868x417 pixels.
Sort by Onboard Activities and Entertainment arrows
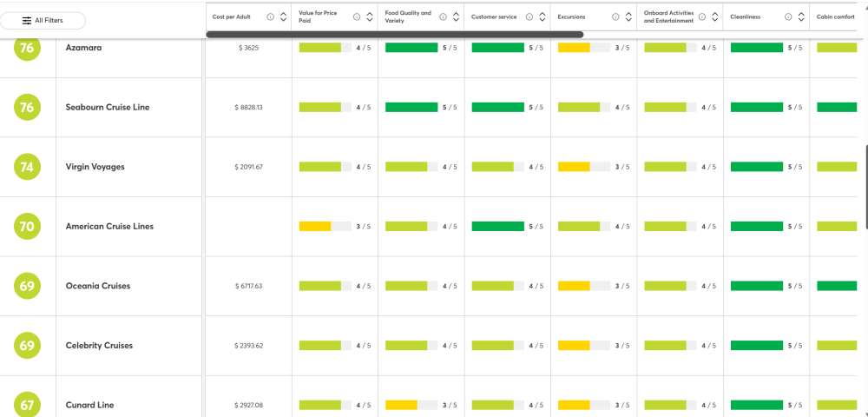point(715,17)
